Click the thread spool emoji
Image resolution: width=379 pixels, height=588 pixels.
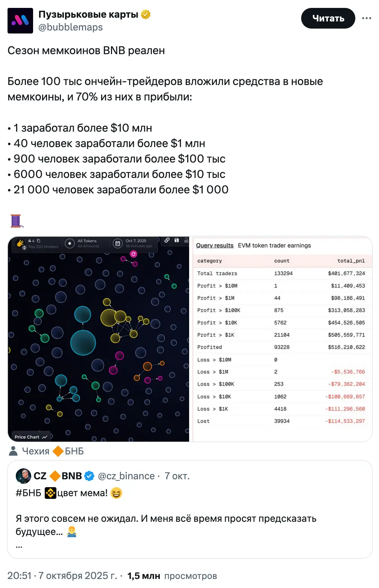[16, 221]
